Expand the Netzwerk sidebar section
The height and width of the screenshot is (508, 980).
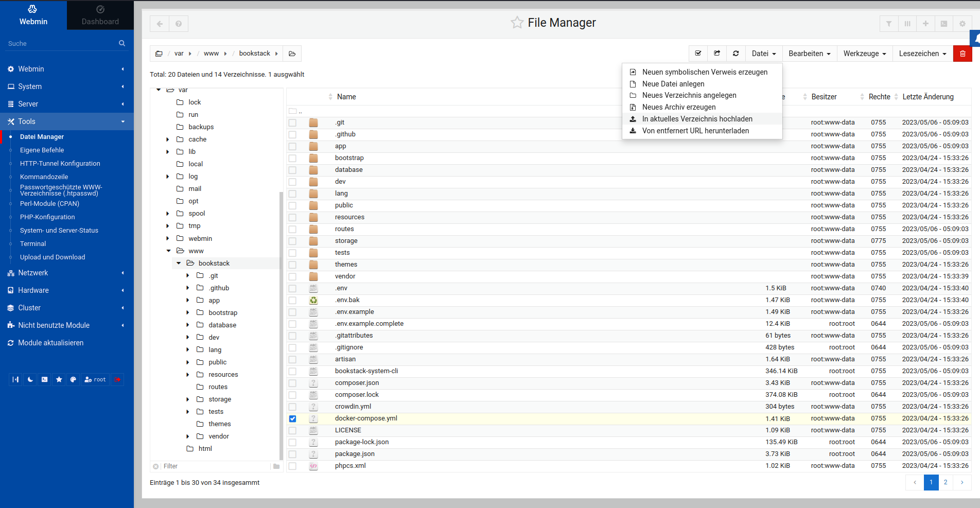pyautogui.click(x=67, y=273)
